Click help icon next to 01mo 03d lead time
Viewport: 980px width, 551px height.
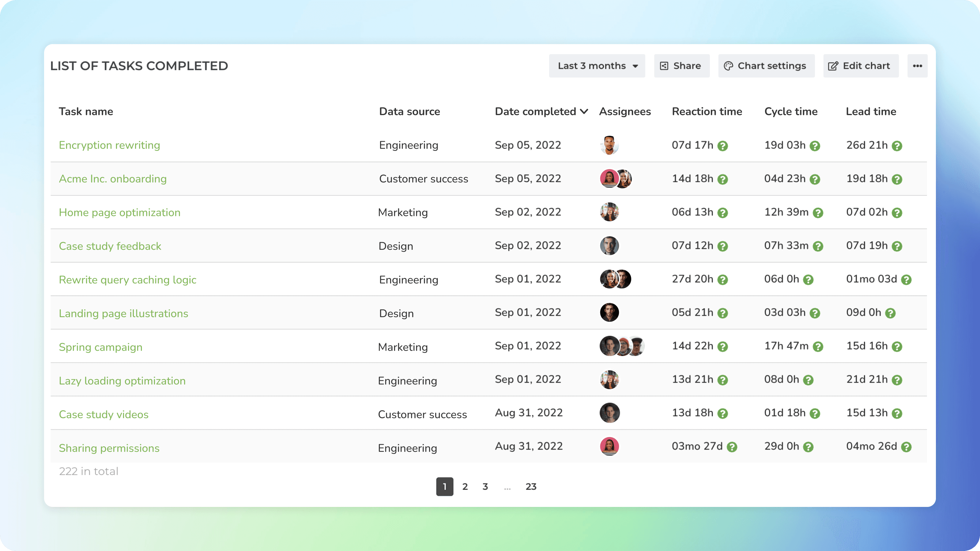tap(906, 279)
